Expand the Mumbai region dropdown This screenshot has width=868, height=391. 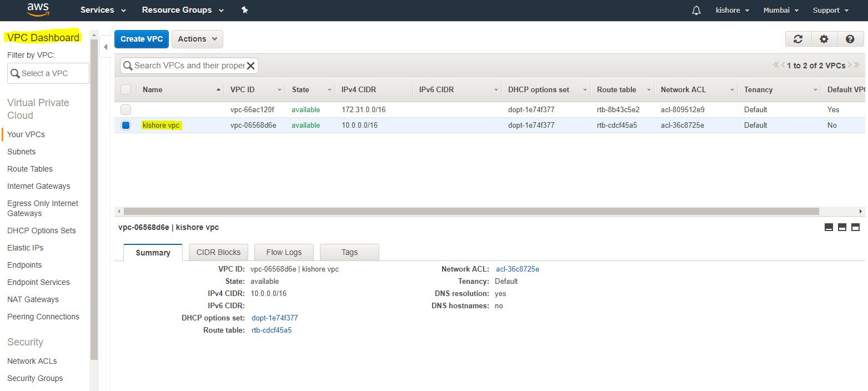(781, 10)
